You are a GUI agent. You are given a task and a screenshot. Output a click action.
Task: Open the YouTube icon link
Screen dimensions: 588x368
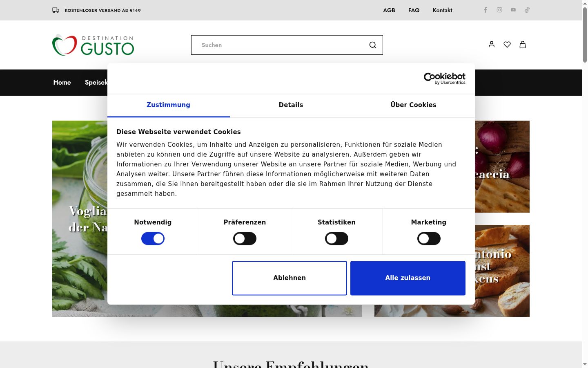coord(513,10)
